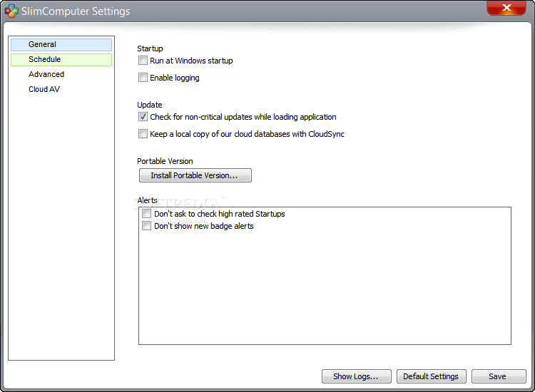Uncheck non-critical updates check on loading
The image size is (535, 392).
coord(143,117)
